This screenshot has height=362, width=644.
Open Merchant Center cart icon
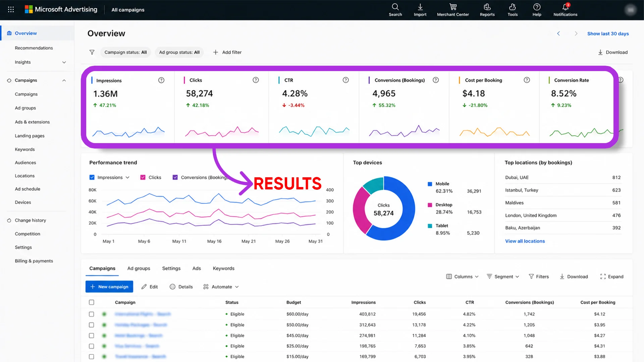[453, 7]
